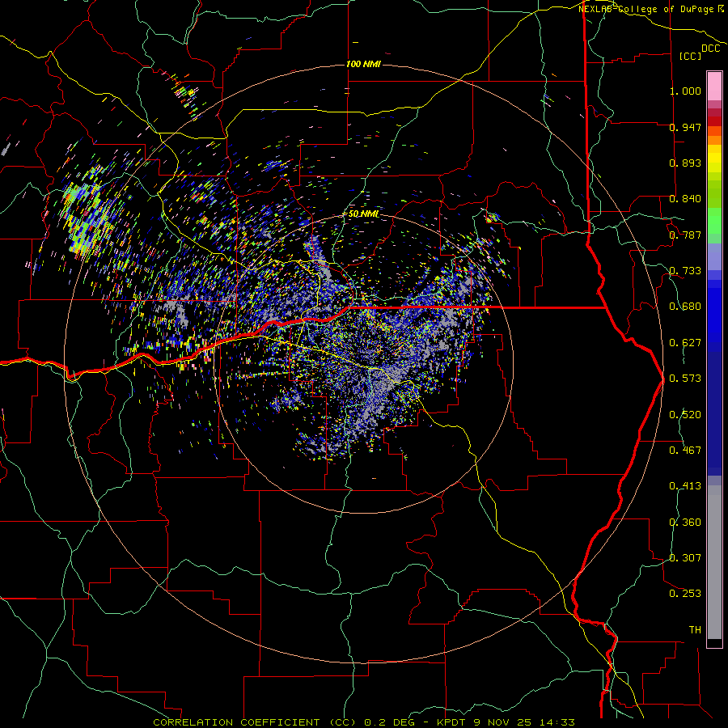Click the Correlation Coefficient caption at bottom
This screenshot has height=728, width=728.
(364, 722)
